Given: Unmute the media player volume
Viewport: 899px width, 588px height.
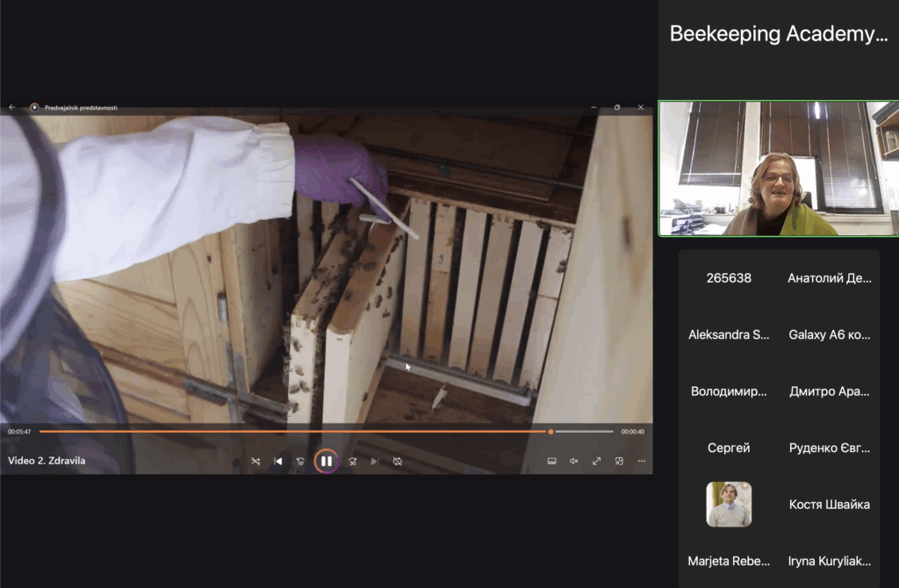Looking at the screenshot, I should tap(574, 461).
